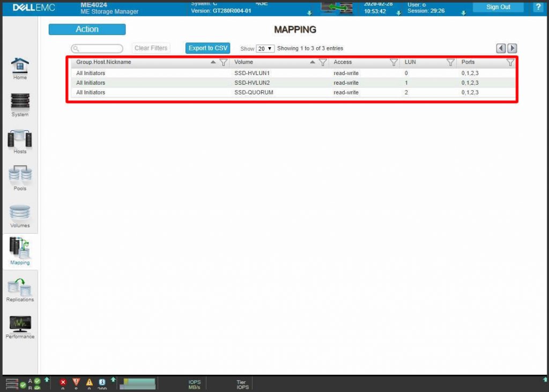Click All Initiators in the SSD-HVLUN1 row

[91, 73]
